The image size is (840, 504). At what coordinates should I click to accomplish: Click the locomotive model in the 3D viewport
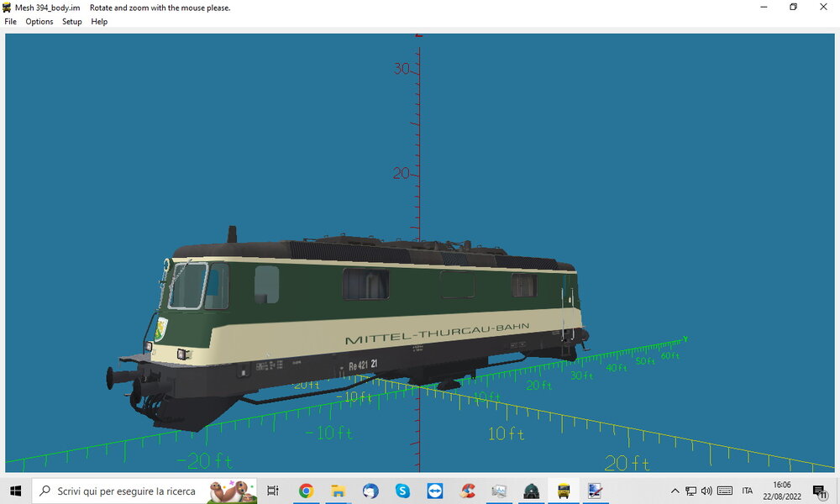pyautogui.click(x=347, y=328)
